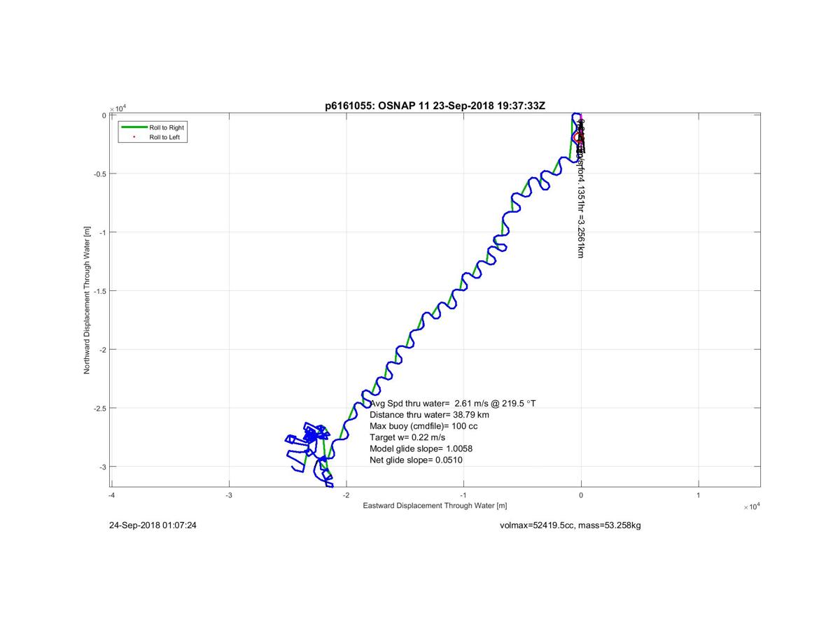Click the rotated text ending '=3.2561km'

tap(581, 189)
